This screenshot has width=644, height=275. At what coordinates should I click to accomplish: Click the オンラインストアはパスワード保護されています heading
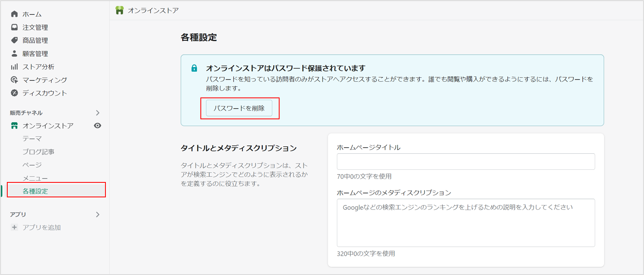pos(286,68)
